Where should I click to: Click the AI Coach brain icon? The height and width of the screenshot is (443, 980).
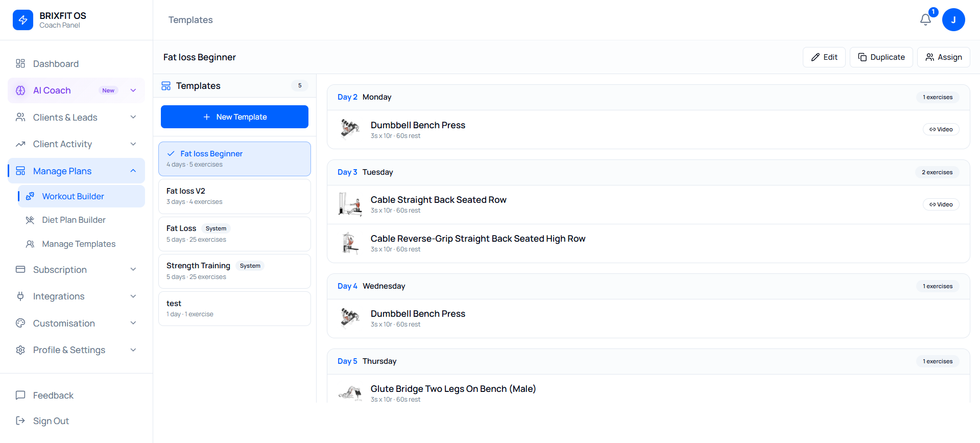click(x=20, y=90)
